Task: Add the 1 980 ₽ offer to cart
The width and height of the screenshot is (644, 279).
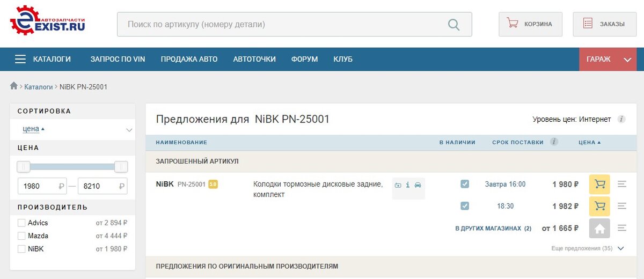Action: 599,184
